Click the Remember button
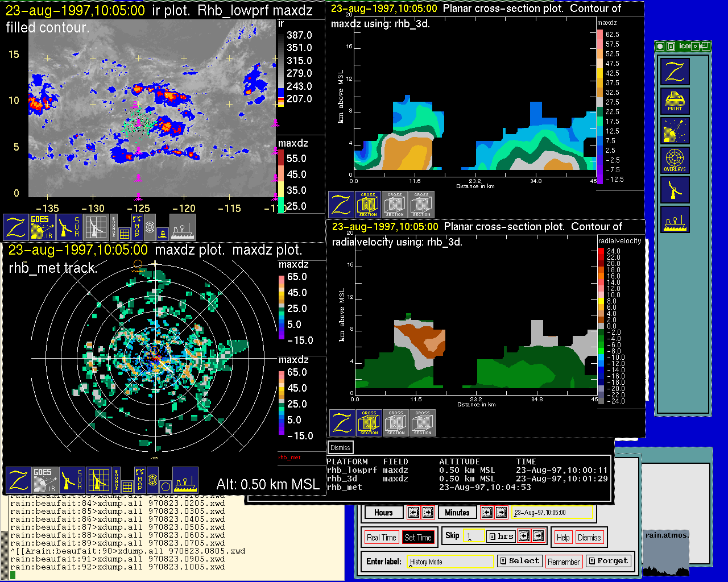 coord(564,562)
